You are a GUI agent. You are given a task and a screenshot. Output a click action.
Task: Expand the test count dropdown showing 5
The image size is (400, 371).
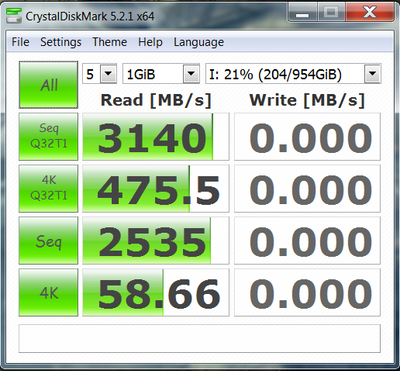[108, 73]
